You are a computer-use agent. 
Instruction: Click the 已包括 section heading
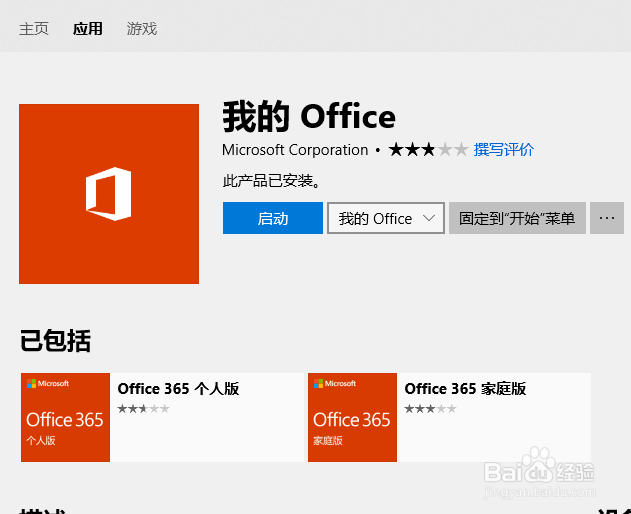click(x=55, y=341)
